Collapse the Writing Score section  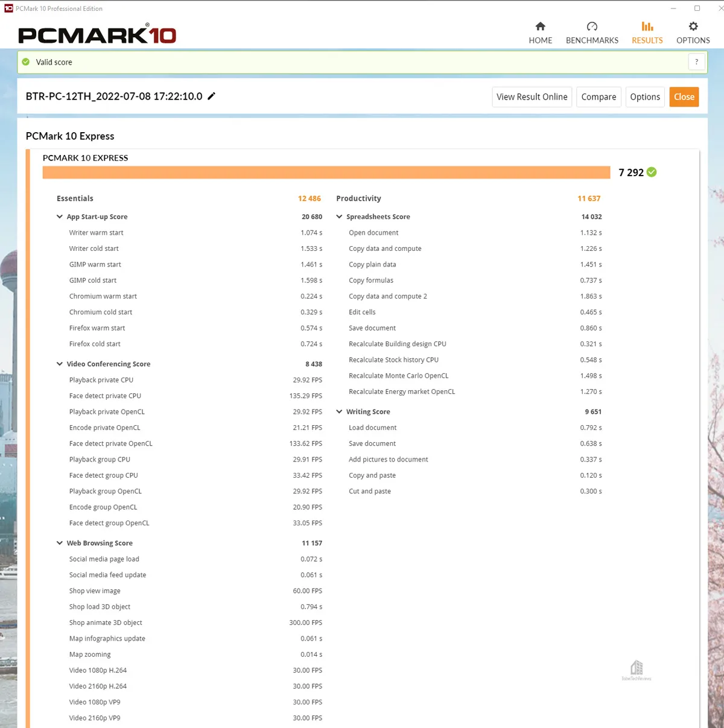(x=339, y=411)
